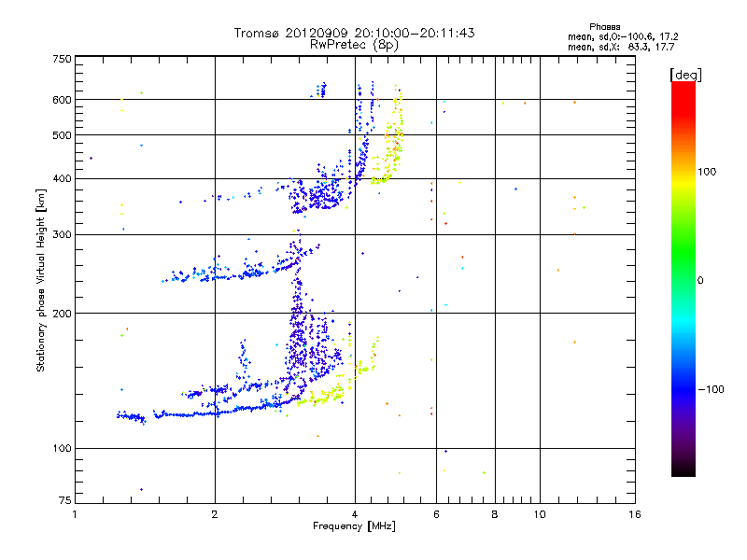
Task: Click the colorbar tick label -100
Action: point(711,389)
